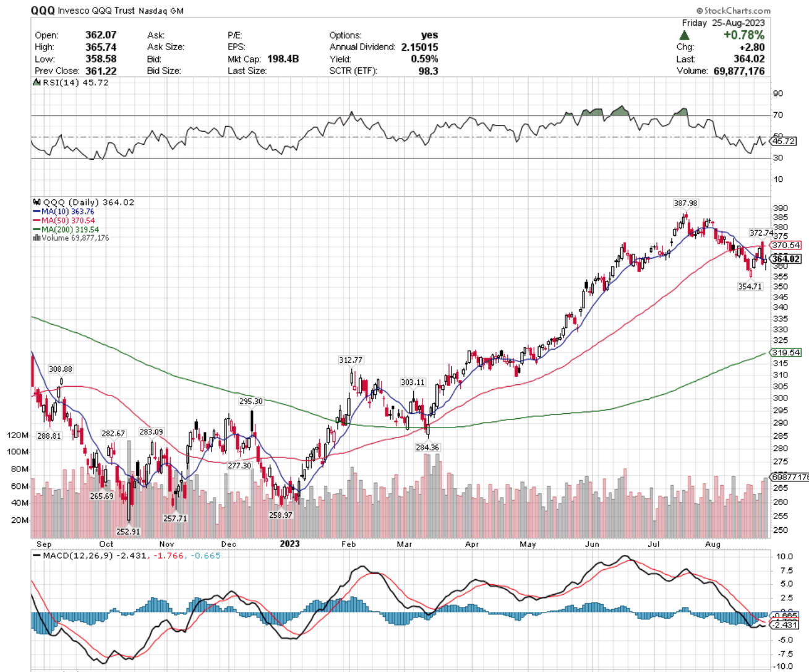Click the boxed 45.72 RSI axis tag
Image resolution: width=809 pixels, height=672 pixels.
(784, 142)
